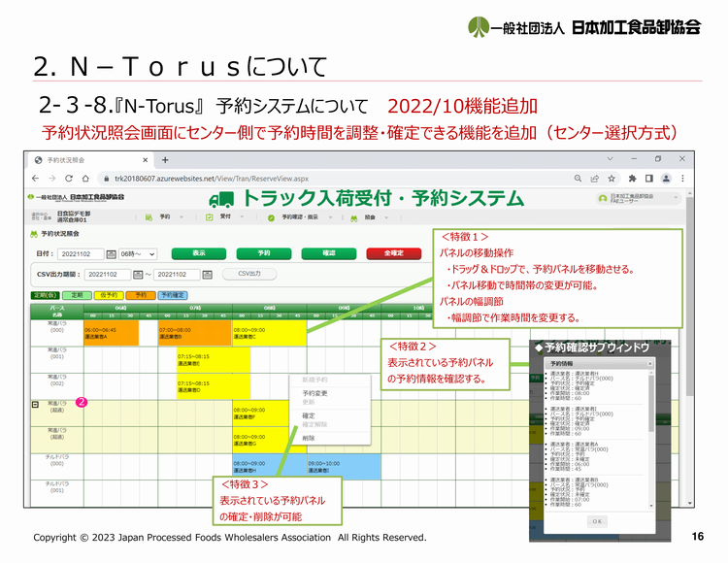Open the 照会 menu in navigation bar
728x563 pixels.
(370, 217)
